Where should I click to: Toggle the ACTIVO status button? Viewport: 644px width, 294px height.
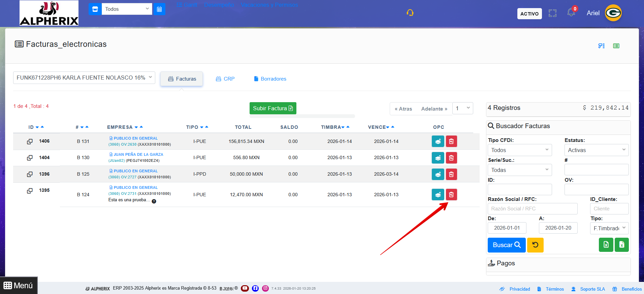529,13
